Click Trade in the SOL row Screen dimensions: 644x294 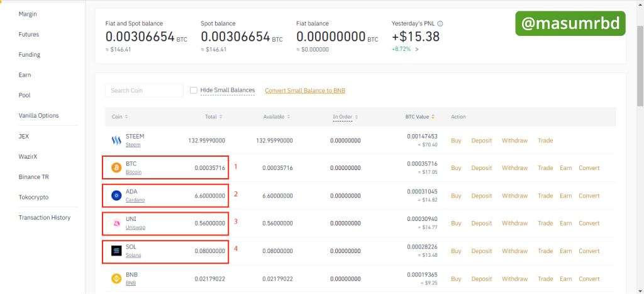545,251
